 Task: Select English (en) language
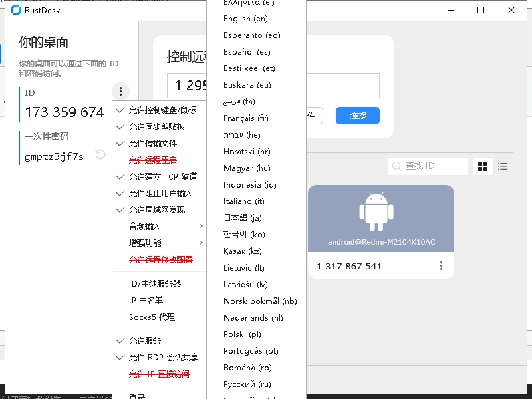(x=257, y=19)
